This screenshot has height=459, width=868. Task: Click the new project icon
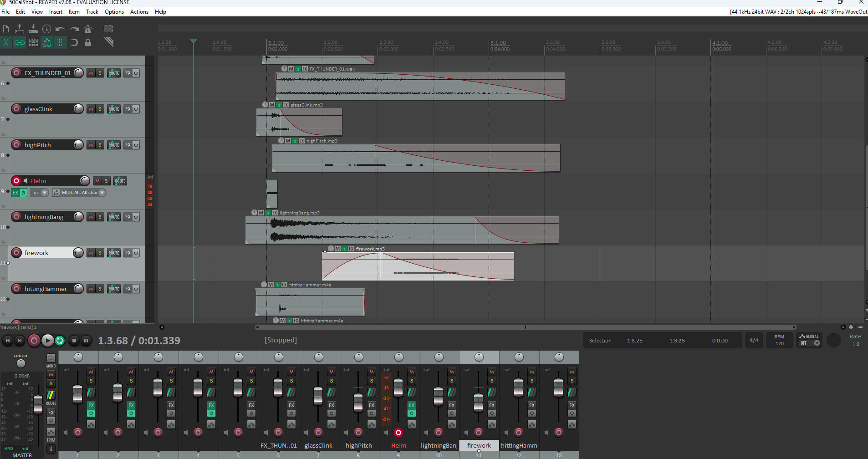6,29
